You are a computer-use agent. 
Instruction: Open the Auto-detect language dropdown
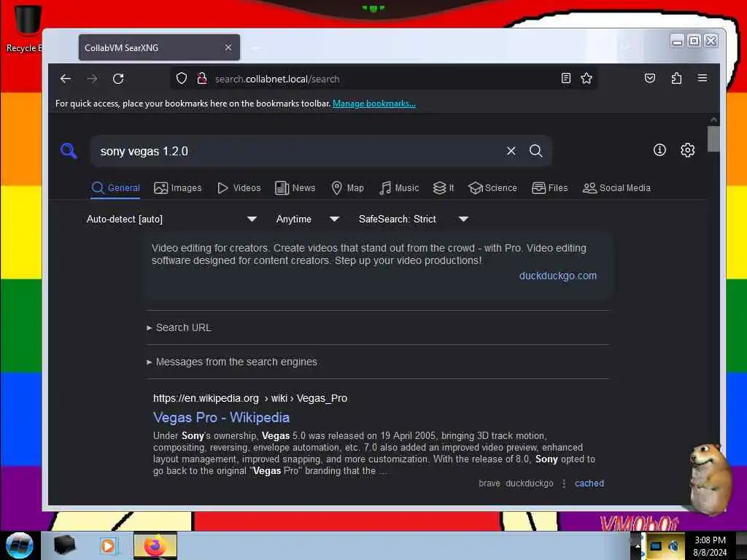coord(171,219)
